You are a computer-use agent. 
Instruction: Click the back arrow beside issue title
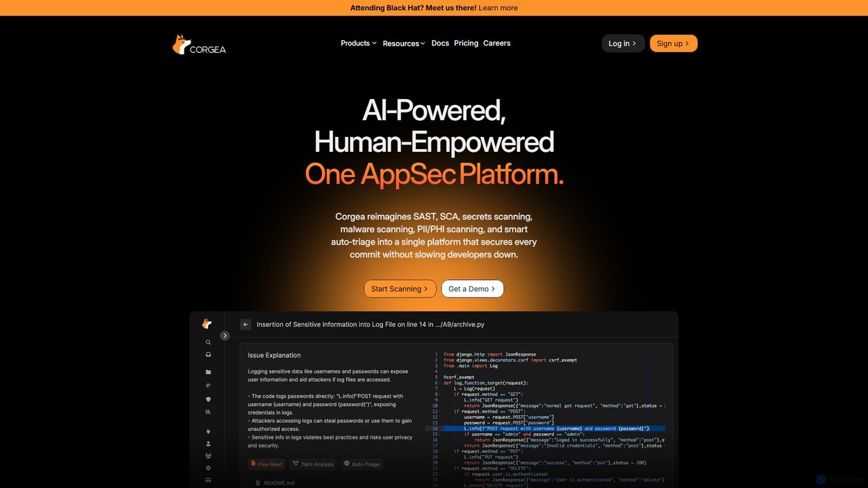tap(245, 325)
